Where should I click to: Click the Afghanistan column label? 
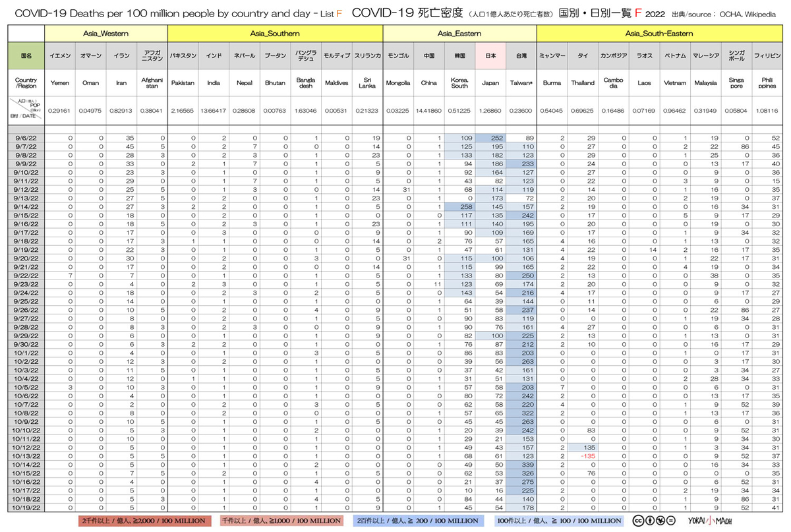coord(152,84)
